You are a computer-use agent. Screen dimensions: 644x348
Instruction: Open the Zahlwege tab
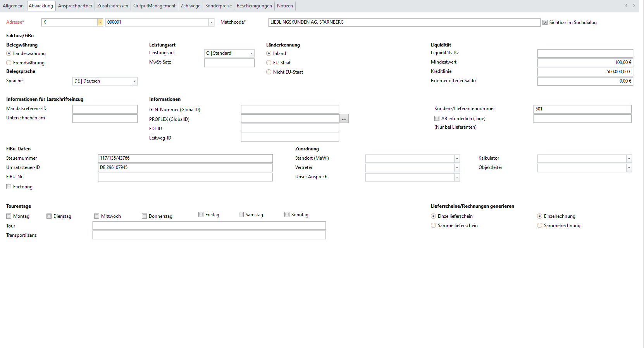point(190,6)
